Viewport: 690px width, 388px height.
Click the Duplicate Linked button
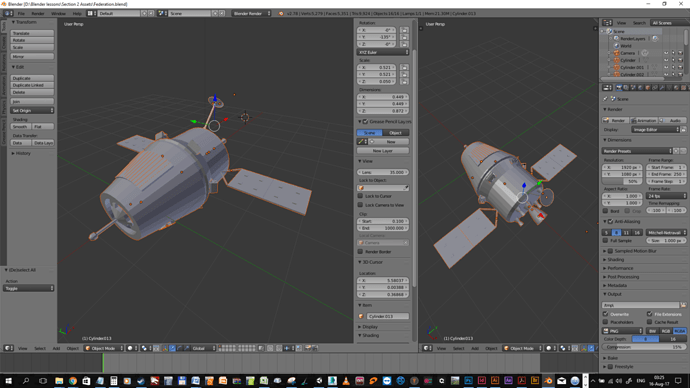point(32,85)
